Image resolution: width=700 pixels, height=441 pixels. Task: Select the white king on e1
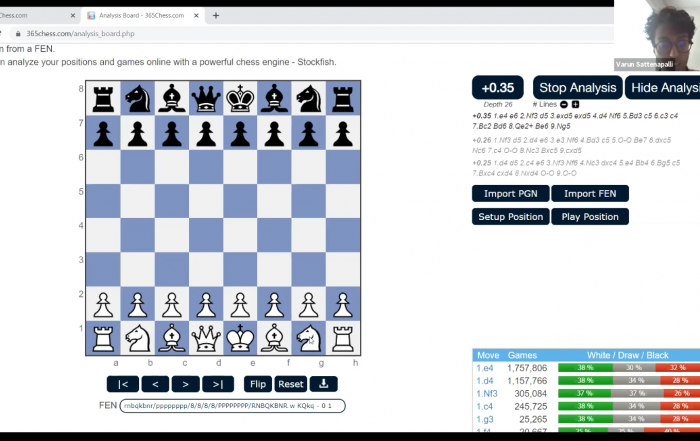coord(240,338)
